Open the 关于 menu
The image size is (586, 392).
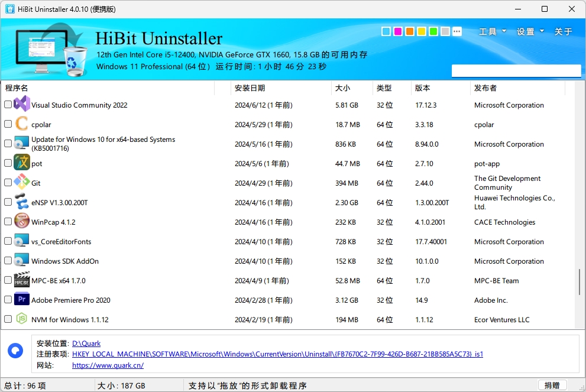point(563,31)
